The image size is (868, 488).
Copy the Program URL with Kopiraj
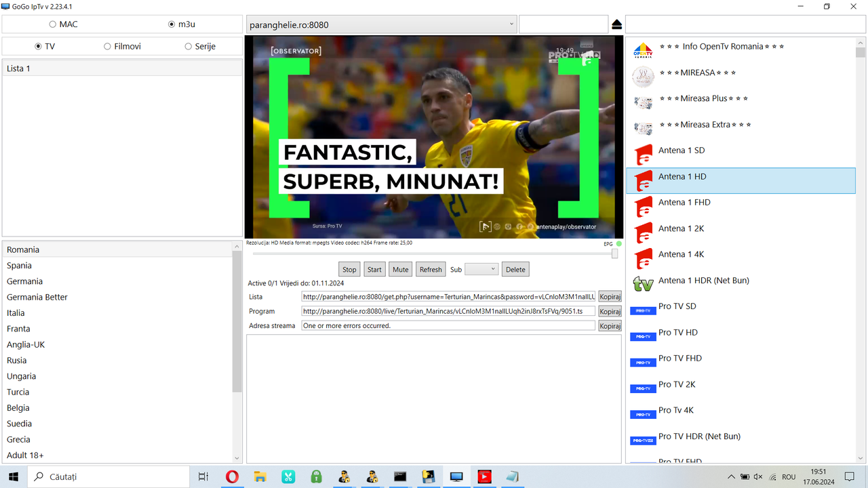(610, 311)
